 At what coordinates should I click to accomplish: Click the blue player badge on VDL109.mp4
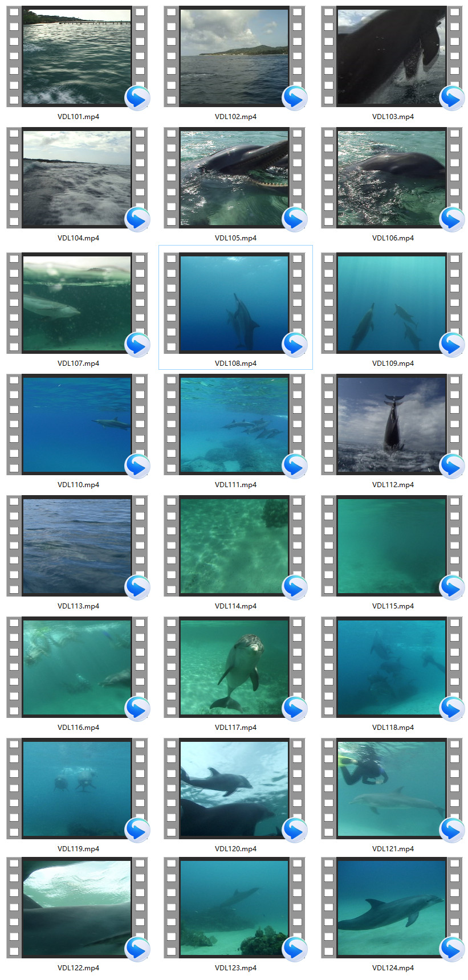[452, 345]
